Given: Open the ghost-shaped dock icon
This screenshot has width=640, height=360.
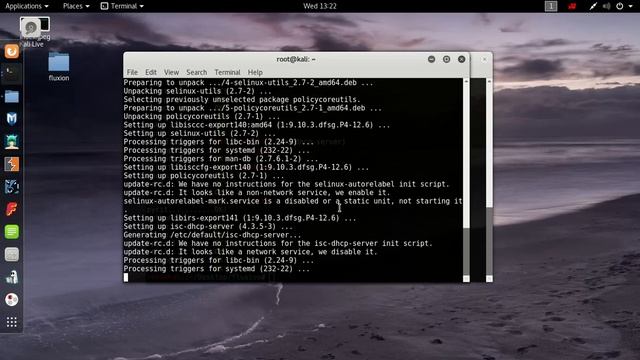Looking at the screenshot, I should pyautogui.click(x=12, y=277).
